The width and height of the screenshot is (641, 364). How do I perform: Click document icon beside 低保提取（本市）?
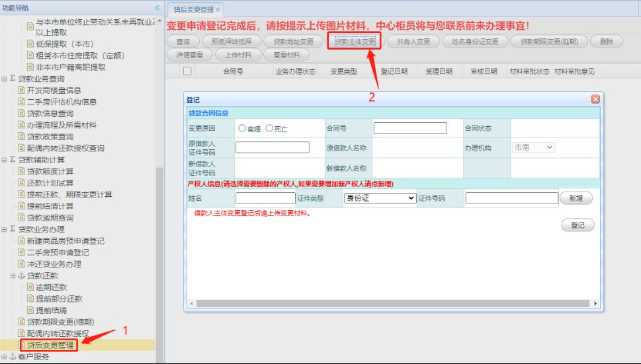pos(30,44)
